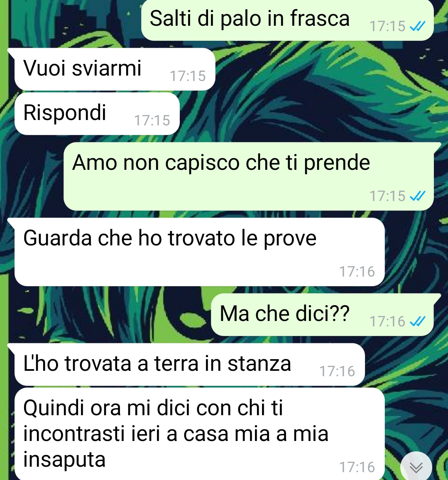Tap the 17:15 timestamp on 'Salti di palo'
This screenshot has height=480, width=448.
pos(387,26)
